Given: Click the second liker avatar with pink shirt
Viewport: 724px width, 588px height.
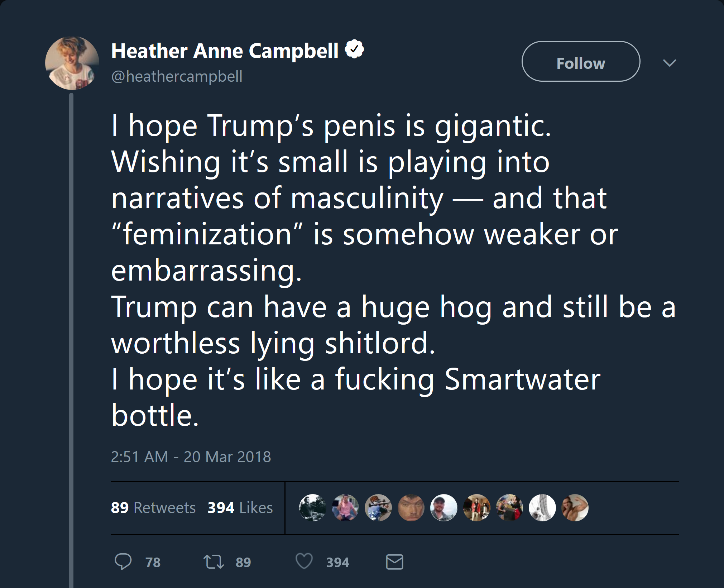Looking at the screenshot, I should pyautogui.click(x=345, y=508).
